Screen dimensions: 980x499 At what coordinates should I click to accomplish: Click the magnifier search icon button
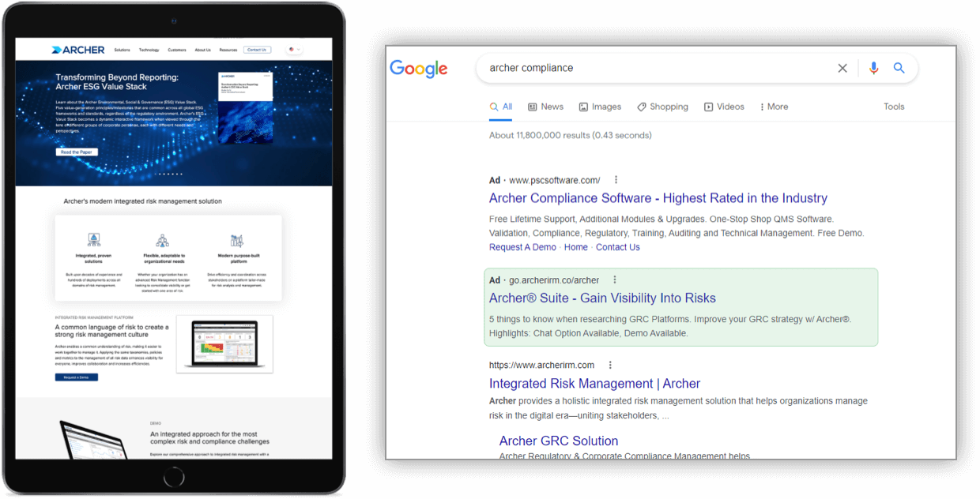pos(899,69)
